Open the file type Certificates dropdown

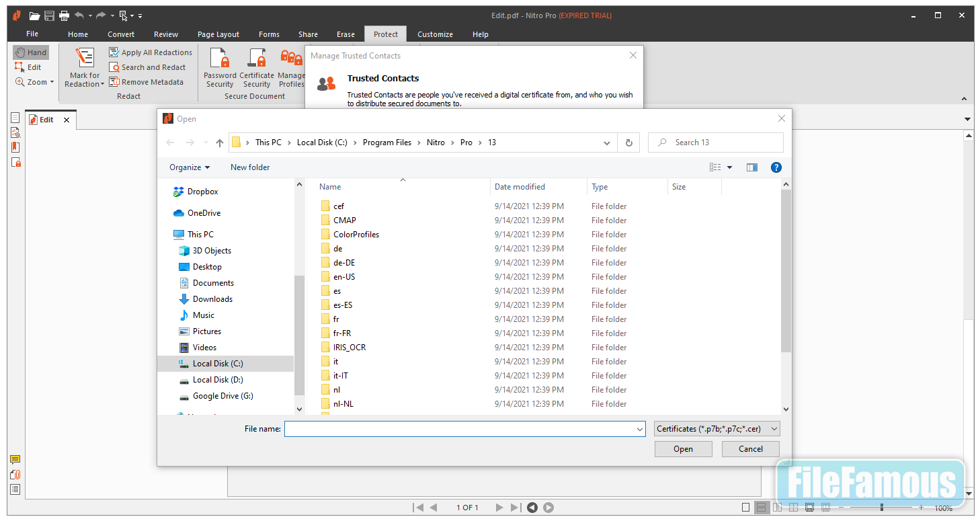tap(717, 429)
